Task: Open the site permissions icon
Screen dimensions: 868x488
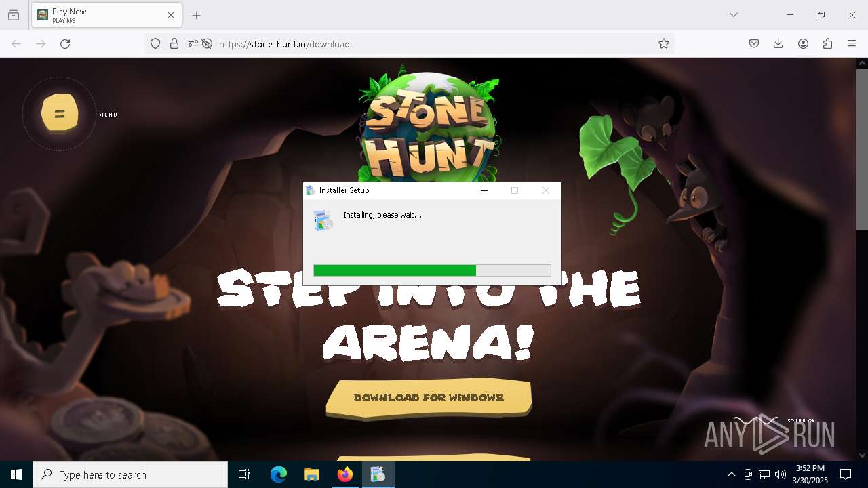Action: tap(193, 44)
